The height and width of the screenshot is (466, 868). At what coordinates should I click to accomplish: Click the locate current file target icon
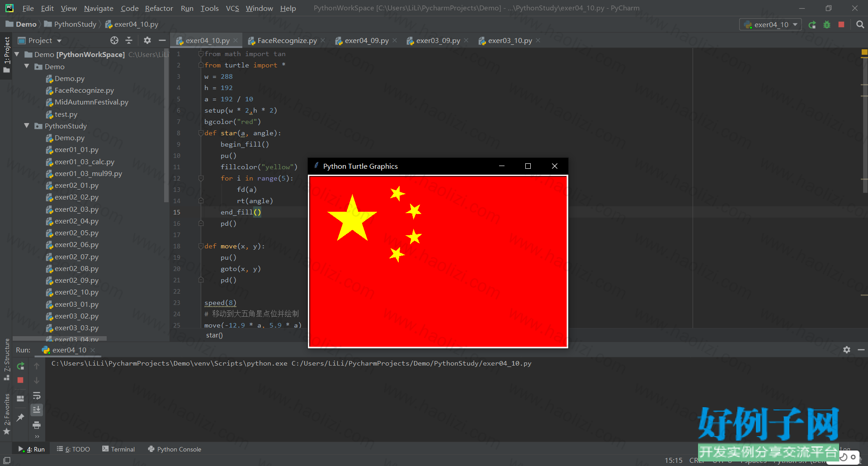(114, 40)
